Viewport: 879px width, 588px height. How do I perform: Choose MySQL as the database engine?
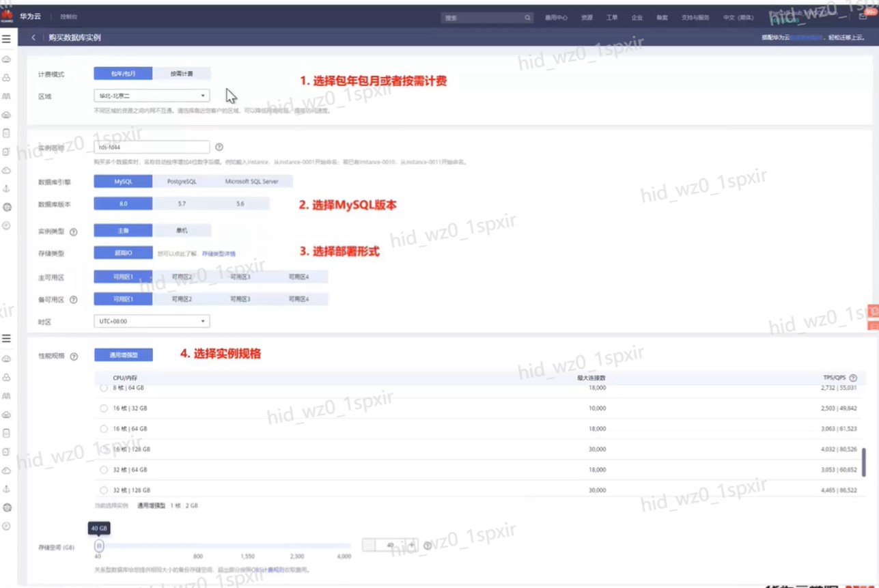tap(123, 182)
